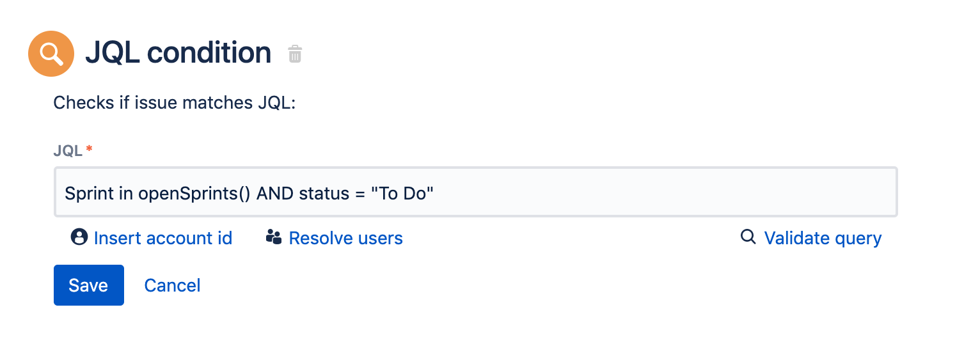Image resolution: width=980 pixels, height=344 pixels.
Task: Run the Validate query link
Action: [823, 238]
